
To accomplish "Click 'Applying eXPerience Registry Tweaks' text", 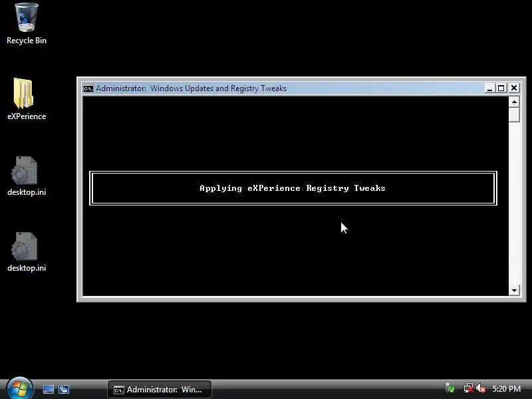I will (293, 188).
